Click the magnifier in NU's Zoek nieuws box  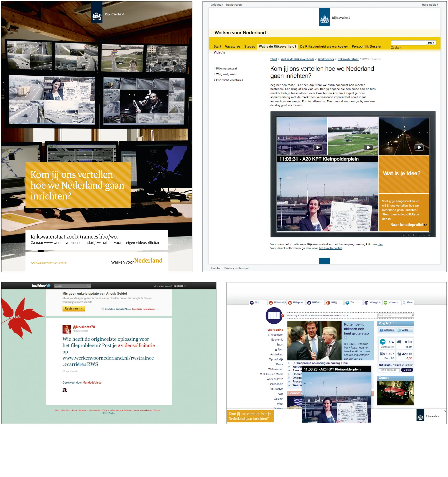click(413, 315)
